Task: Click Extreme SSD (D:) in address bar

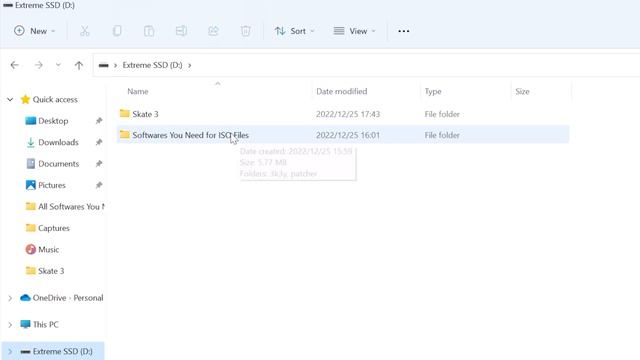Action: coord(152,65)
